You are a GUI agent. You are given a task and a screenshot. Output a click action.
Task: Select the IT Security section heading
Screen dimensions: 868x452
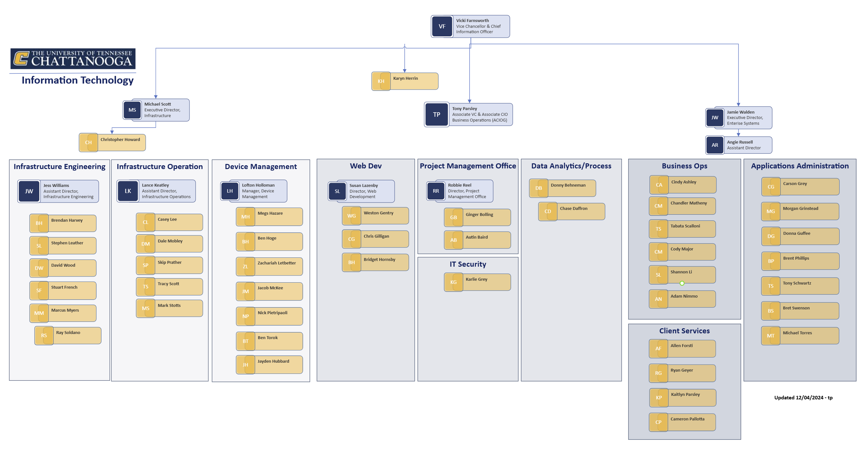(468, 264)
